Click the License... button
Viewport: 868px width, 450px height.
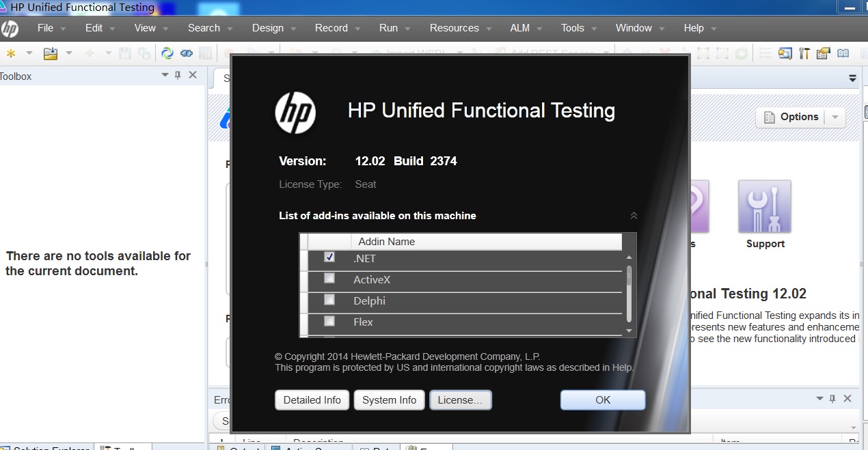point(460,400)
